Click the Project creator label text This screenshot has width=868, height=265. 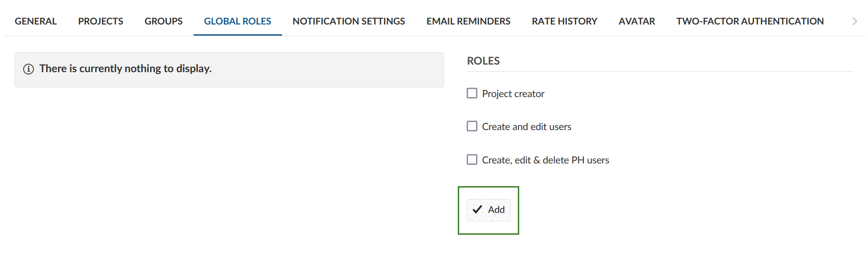tap(513, 93)
